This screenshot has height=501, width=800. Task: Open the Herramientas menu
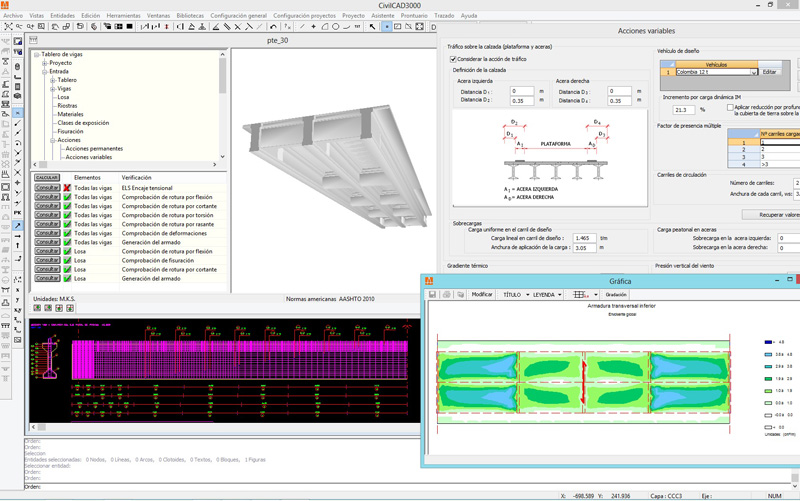pos(123,16)
